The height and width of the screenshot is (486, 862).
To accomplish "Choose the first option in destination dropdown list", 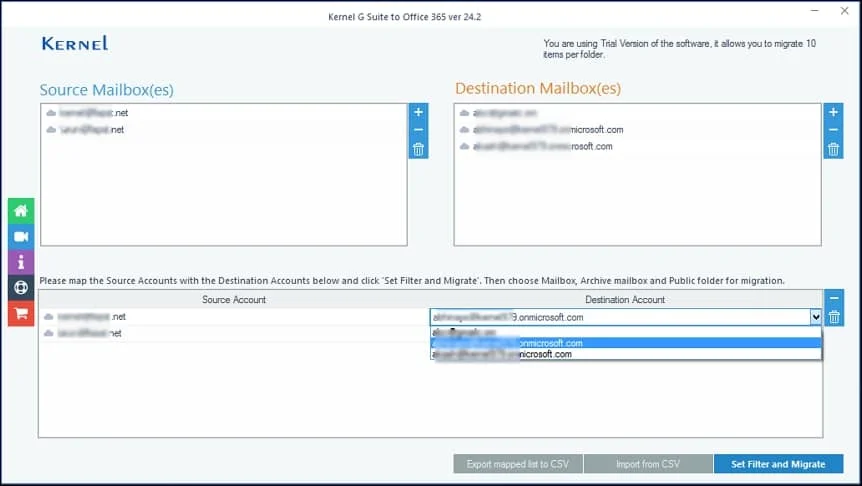I will click(x=626, y=332).
